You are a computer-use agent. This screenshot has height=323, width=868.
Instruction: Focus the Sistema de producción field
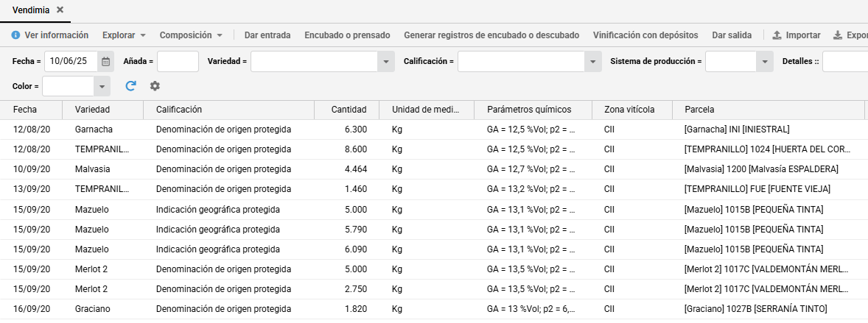pos(731,61)
